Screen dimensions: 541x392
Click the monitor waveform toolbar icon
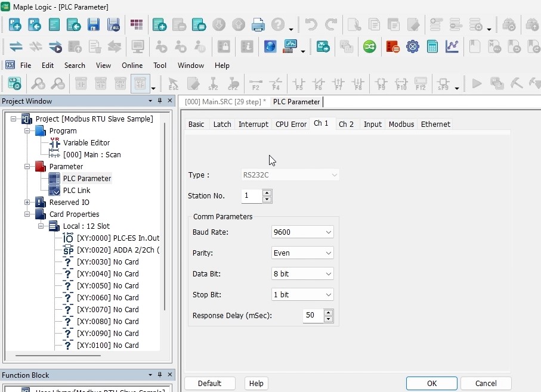(290, 46)
